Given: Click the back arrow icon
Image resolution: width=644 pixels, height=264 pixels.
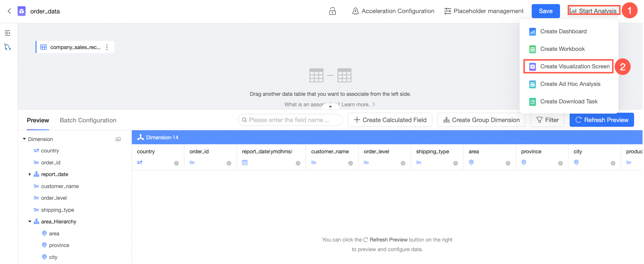Looking at the screenshot, I should pos(9,11).
